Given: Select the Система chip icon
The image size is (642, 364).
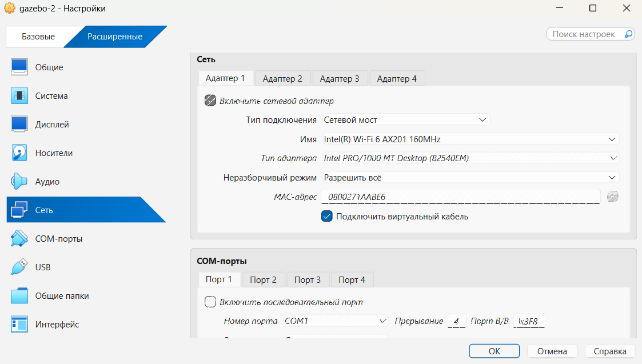Looking at the screenshot, I should click(x=19, y=96).
